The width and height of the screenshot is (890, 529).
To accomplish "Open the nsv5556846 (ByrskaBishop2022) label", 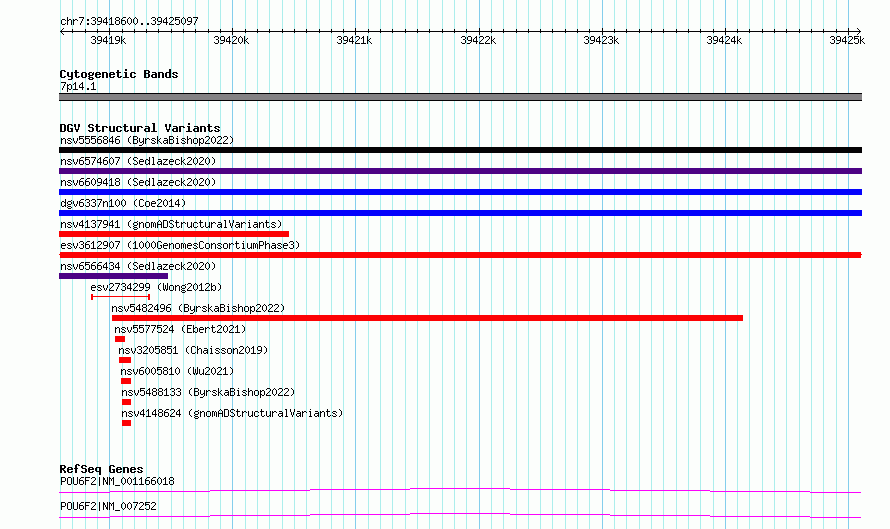I will point(147,140).
